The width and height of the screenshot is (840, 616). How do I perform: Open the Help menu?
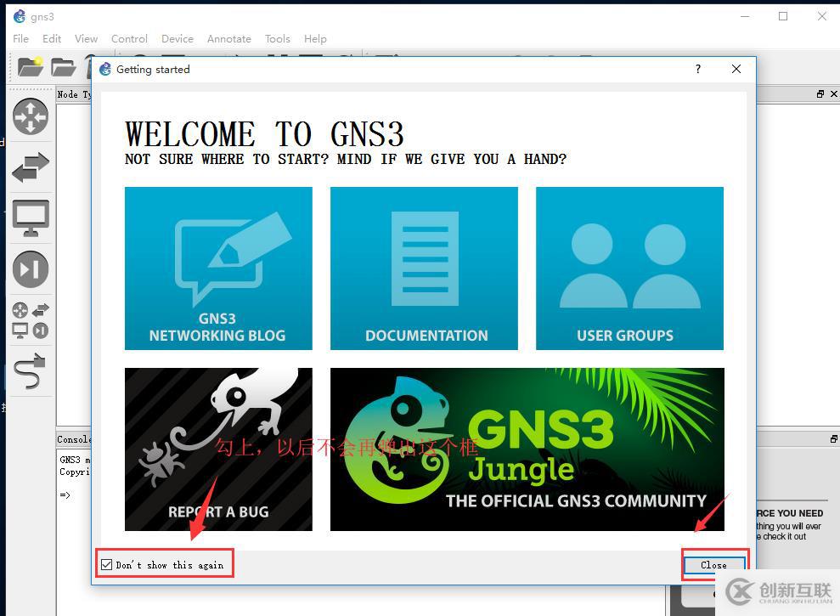(316, 38)
